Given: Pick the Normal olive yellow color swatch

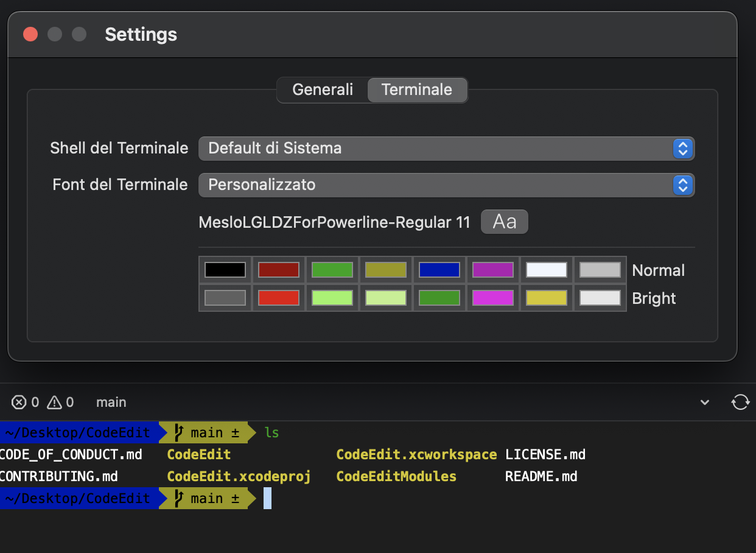Looking at the screenshot, I should tap(386, 270).
